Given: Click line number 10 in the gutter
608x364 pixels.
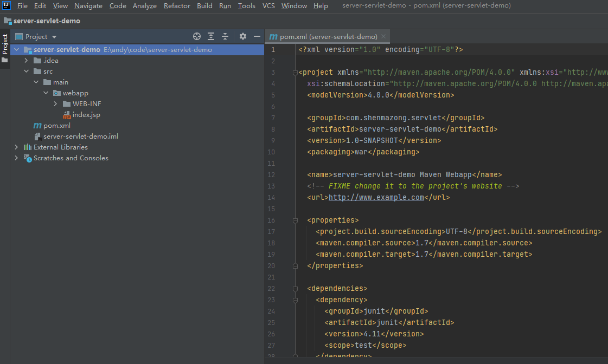Looking at the screenshot, I should 271,152.
